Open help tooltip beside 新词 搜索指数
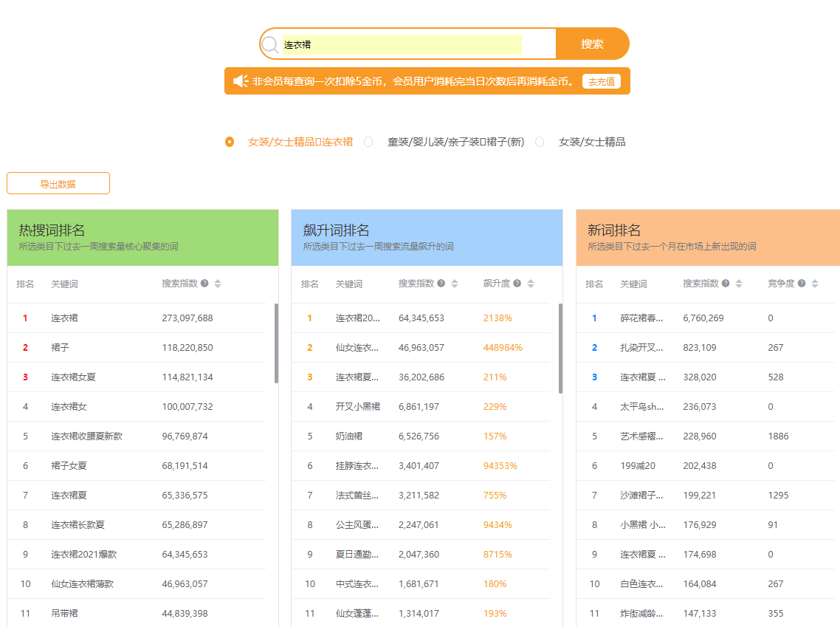The height and width of the screenshot is (627, 840). click(x=724, y=283)
